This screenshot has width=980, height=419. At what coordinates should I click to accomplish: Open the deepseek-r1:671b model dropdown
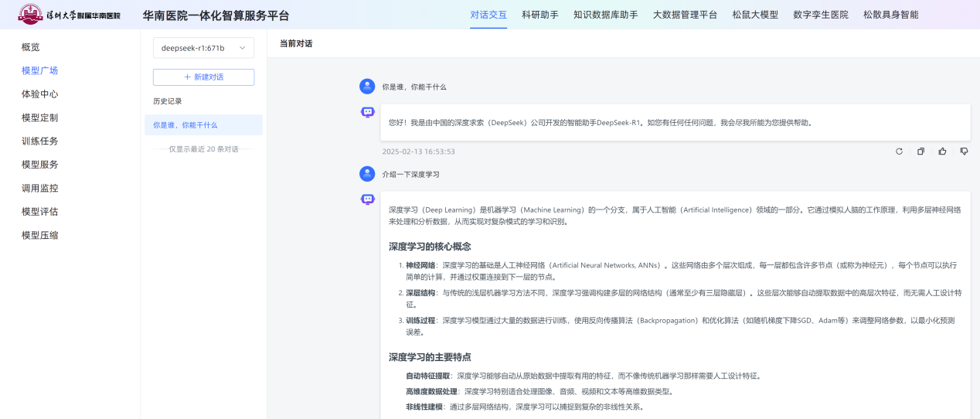point(203,48)
